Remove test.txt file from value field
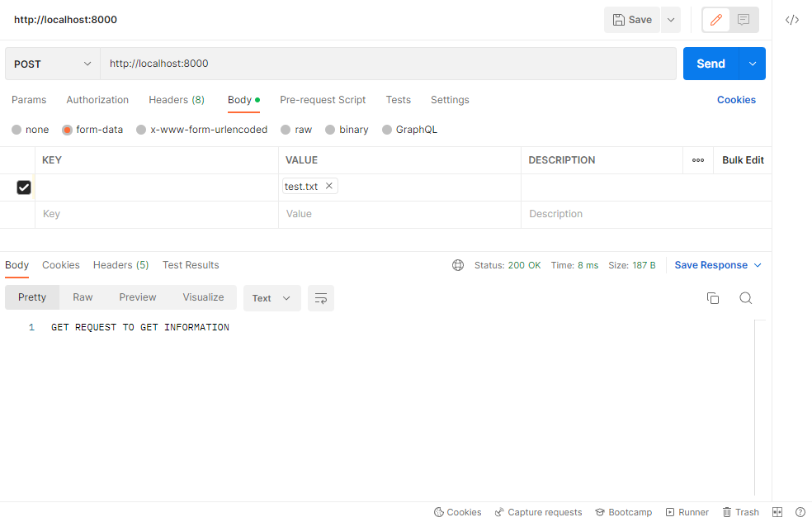This screenshot has width=812, height=522. 329,186
